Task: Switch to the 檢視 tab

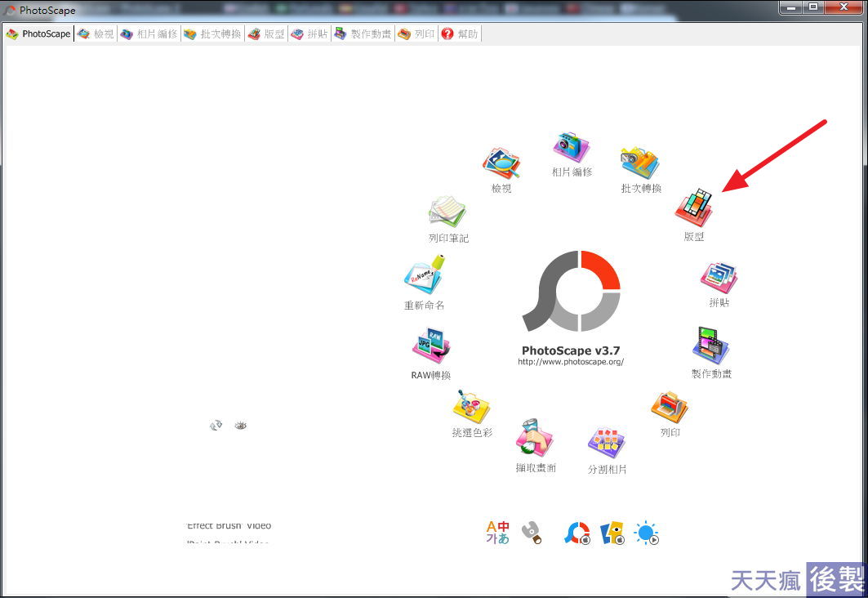Action: [x=96, y=33]
